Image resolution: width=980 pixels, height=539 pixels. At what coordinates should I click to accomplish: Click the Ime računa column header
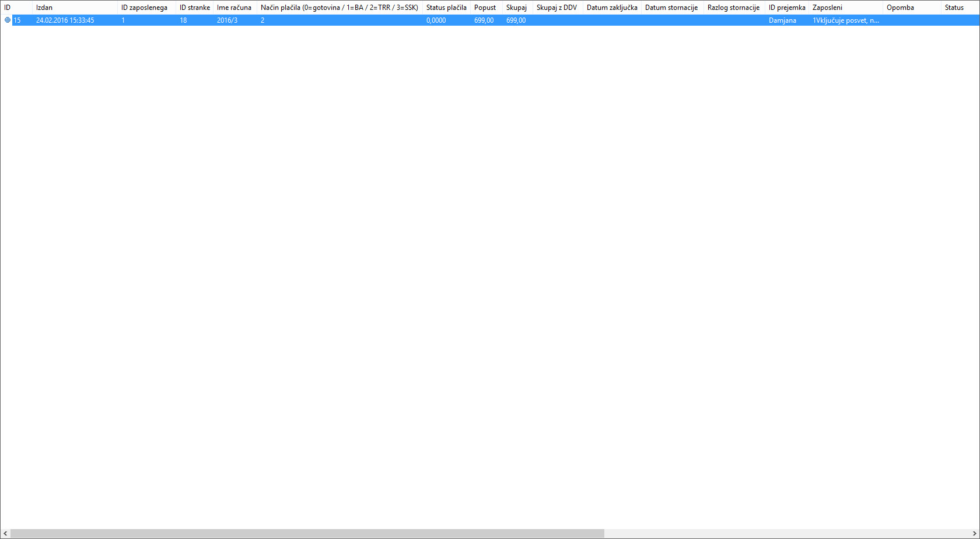click(x=234, y=8)
